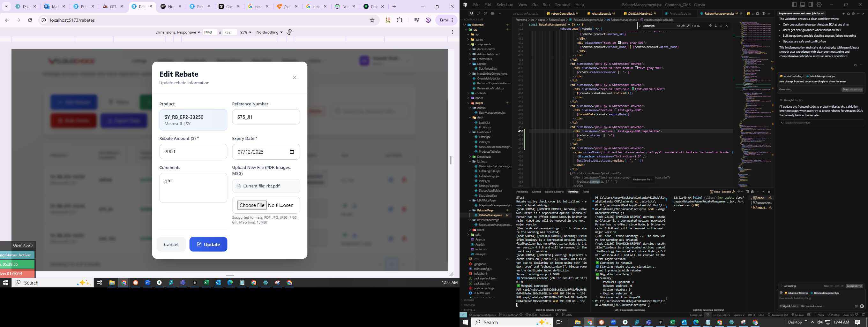Click the Comments textarea containing ghf
The image size is (868, 327).
193,188
